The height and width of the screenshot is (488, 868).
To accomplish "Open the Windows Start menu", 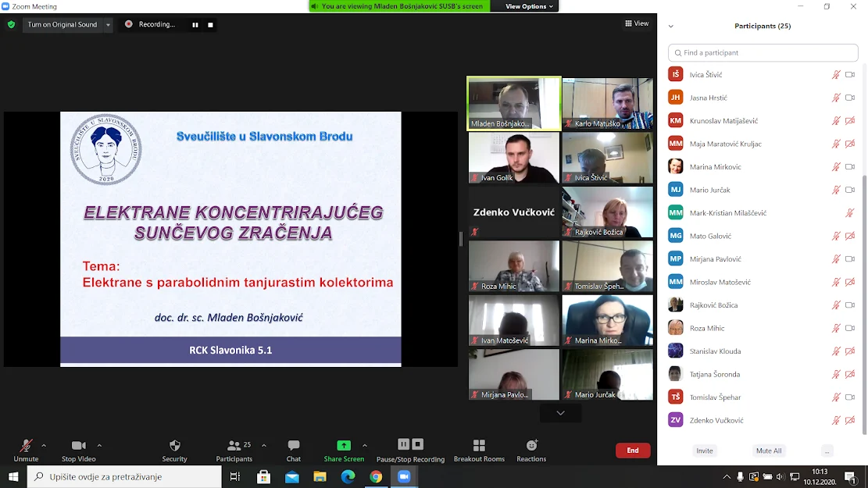I will coord(13,476).
